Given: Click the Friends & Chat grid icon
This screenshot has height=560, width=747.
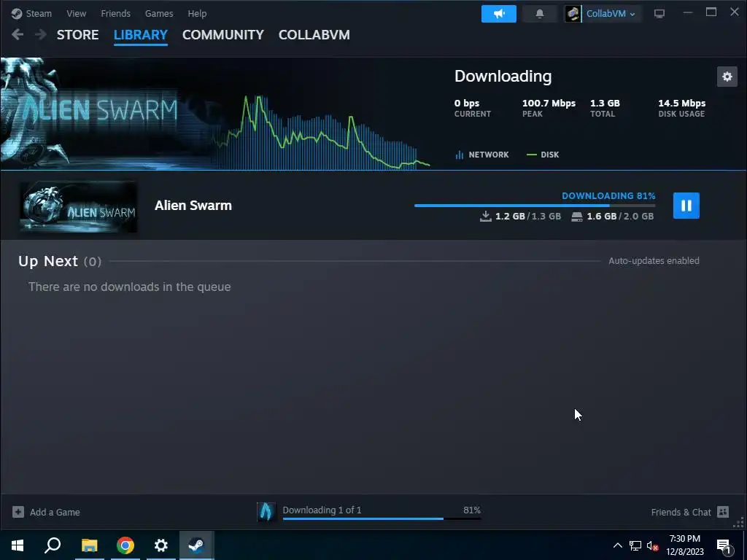Looking at the screenshot, I should 723,512.
